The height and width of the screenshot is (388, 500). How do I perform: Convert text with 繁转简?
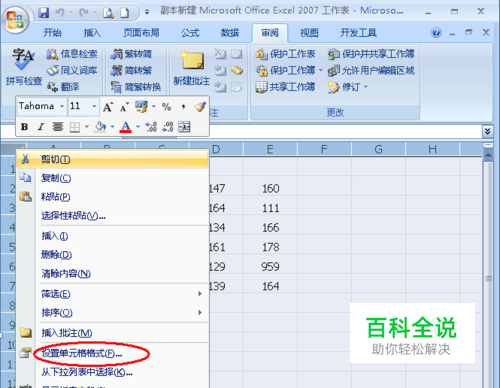tap(131, 54)
